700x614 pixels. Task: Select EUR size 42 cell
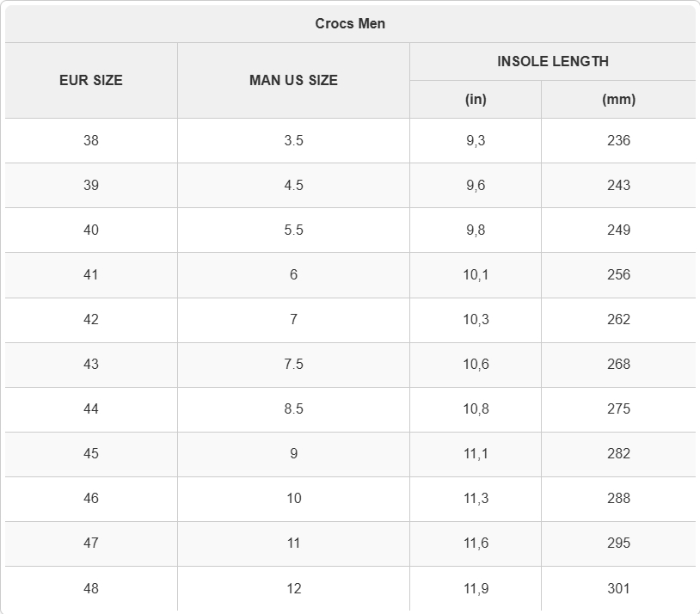(91, 320)
